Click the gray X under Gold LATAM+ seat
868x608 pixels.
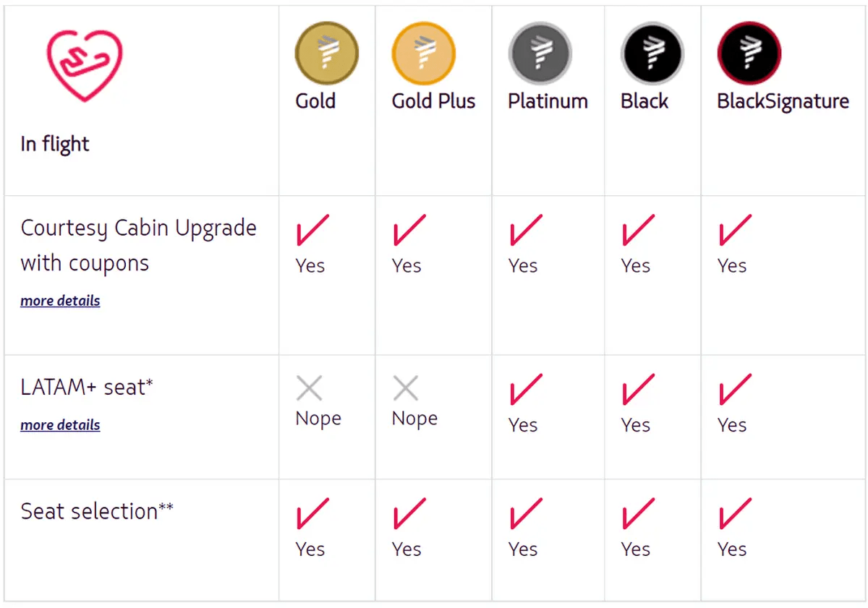310,389
